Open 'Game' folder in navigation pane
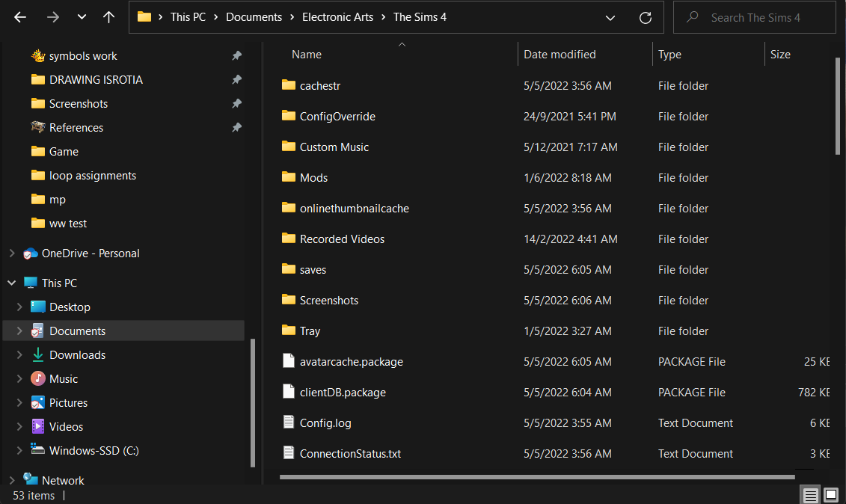The width and height of the screenshot is (846, 504). 64,152
